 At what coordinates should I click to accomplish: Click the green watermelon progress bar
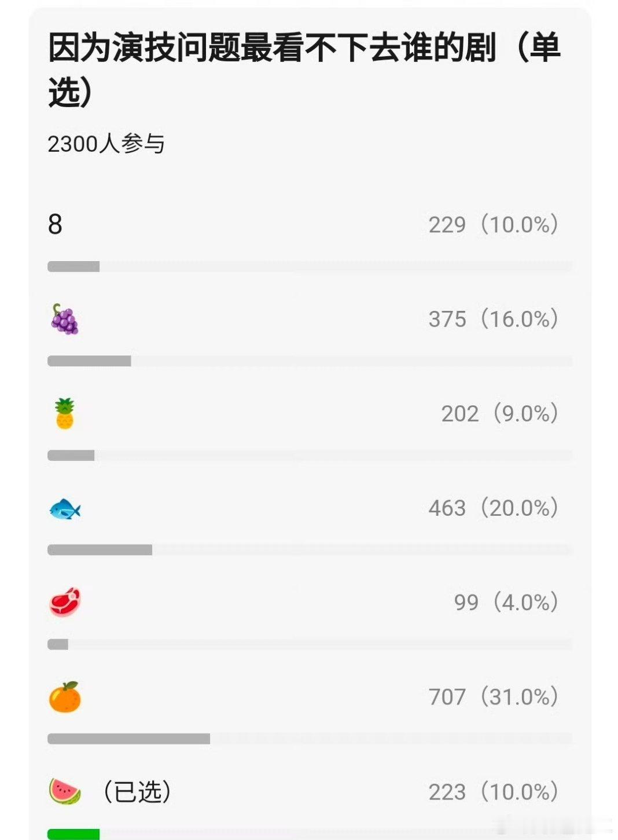pyautogui.click(x=73, y=834)
